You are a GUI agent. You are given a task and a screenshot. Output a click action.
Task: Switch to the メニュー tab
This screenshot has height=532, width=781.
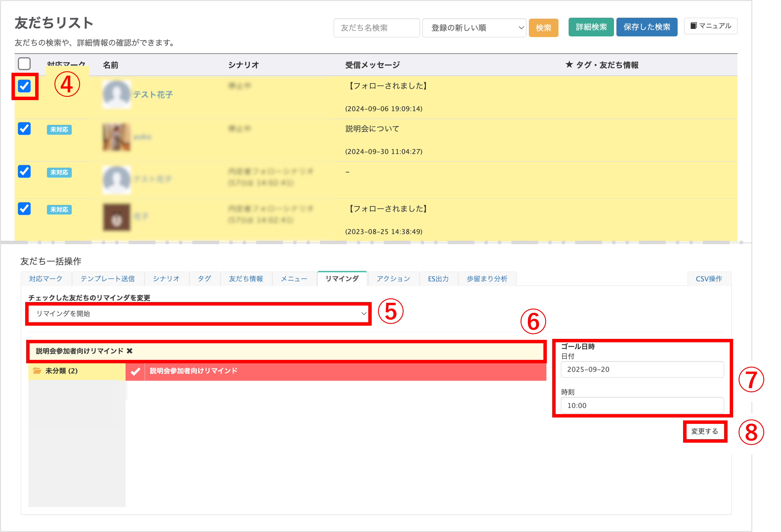pyautogui.click(x=294, y=279)
